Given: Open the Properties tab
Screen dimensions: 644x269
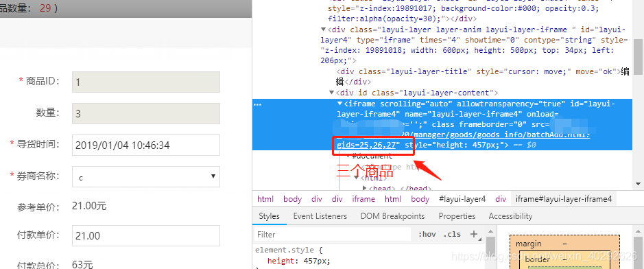Looking at the screenshot, I should click(x=457, y=216).
